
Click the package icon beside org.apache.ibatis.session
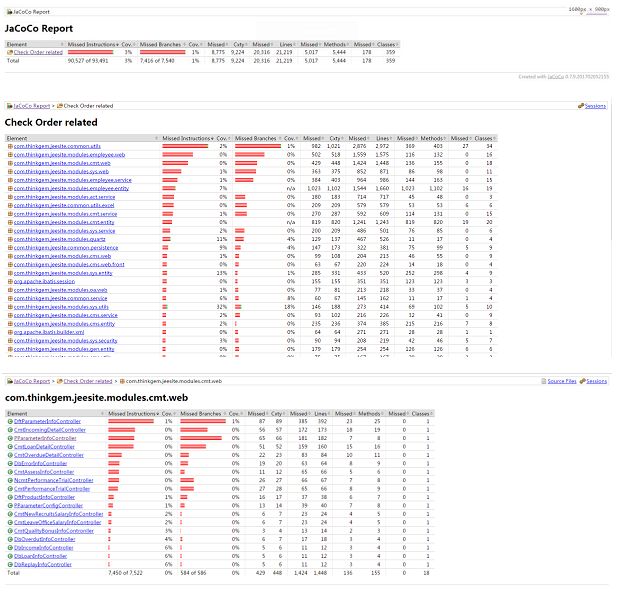point(10,281)
